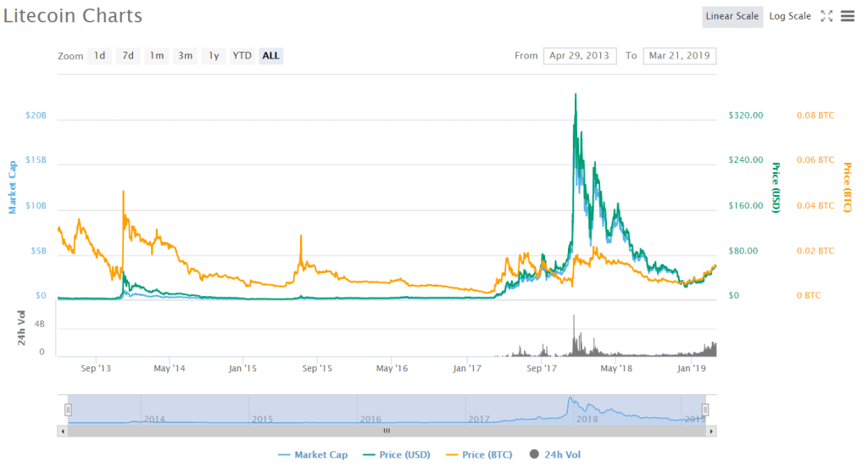Select the ALL zoom range

pos(271,56)
